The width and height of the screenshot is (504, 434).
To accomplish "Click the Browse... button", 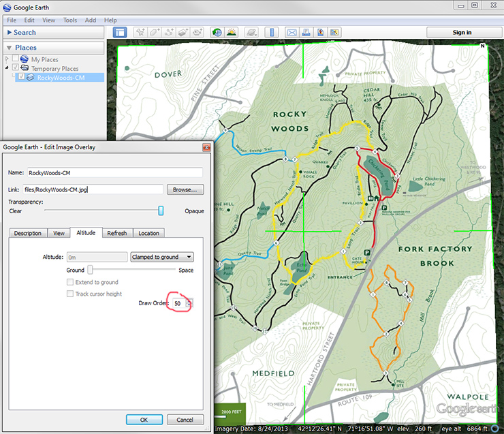I will point(185,189).
